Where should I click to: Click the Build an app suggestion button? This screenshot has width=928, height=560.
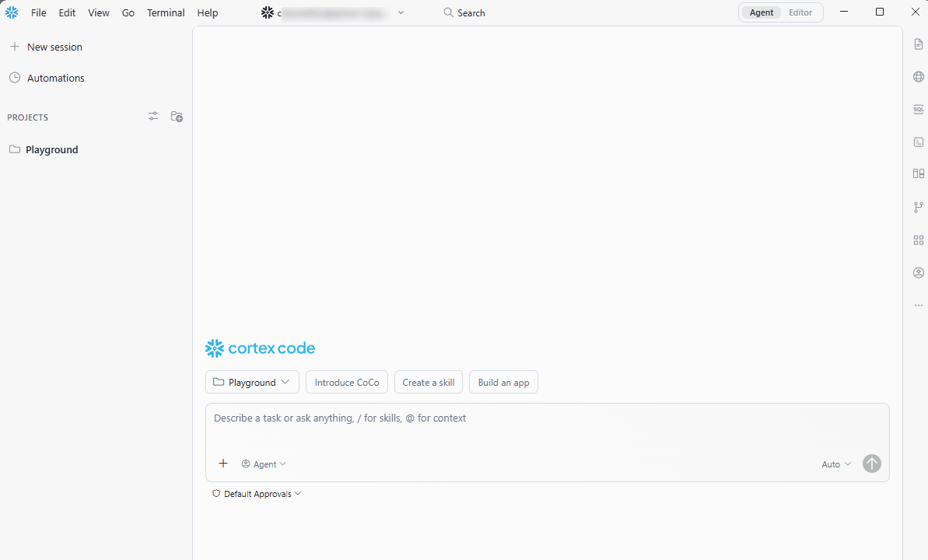coord(503,383)
